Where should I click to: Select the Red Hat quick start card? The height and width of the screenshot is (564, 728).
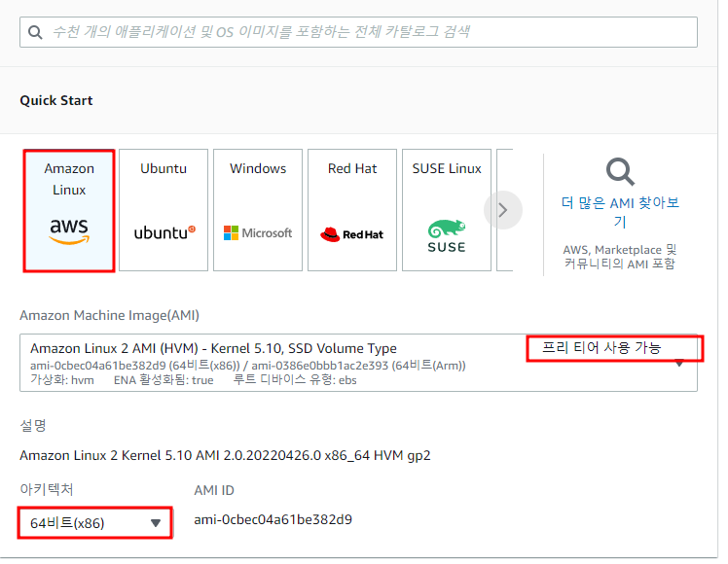click(352, 210)
